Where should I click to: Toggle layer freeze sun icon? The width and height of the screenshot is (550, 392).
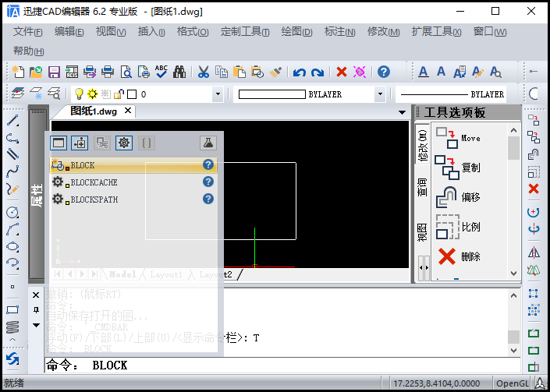[x=92, y=94]
